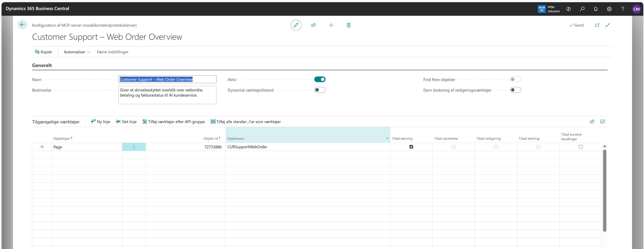644x249 pixels.
Task: Toggle Fjern blokering af redigeringsværktøjer
Action: click(515, 90)
